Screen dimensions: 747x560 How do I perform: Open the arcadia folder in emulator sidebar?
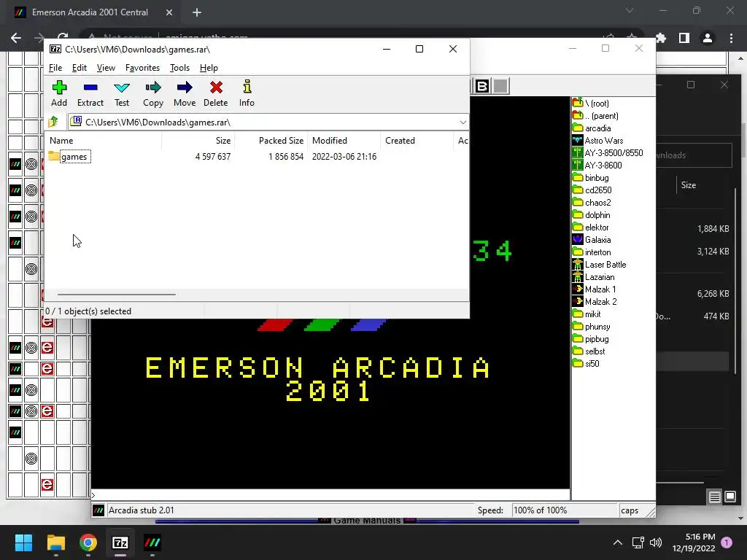point(592,128)
